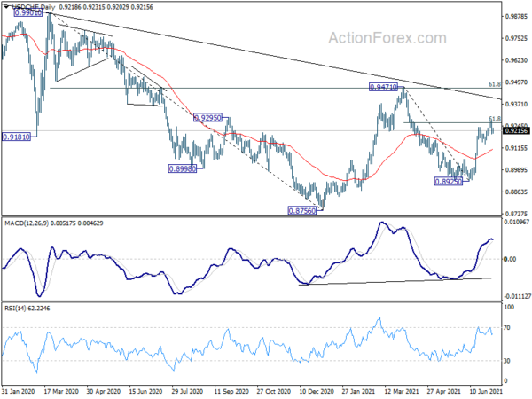532x399 pixels.
Task: Click the 0.89980 low price label
Action: pyautogui.click(x=182, y=168)
